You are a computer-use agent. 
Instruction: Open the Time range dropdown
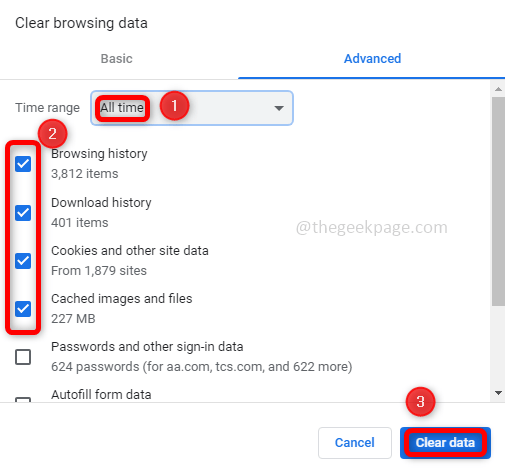pyautogui.click(x=192, y=108)
